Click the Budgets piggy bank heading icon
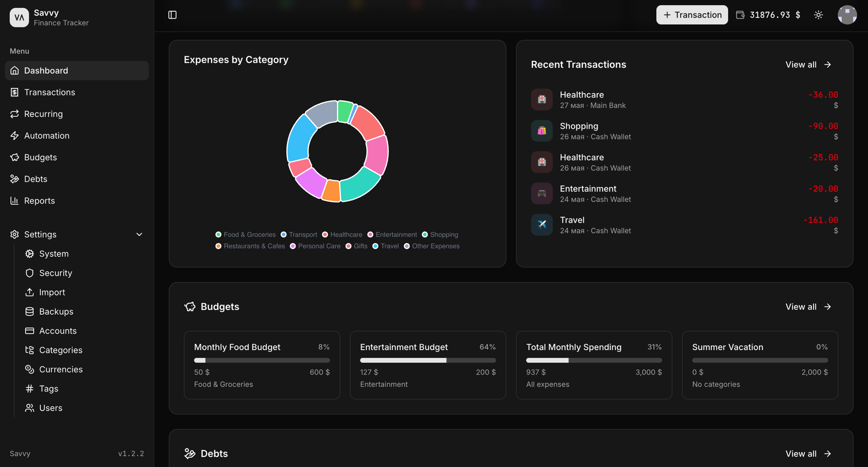Viewport: 868px width, 467px height. click(190, 306)
